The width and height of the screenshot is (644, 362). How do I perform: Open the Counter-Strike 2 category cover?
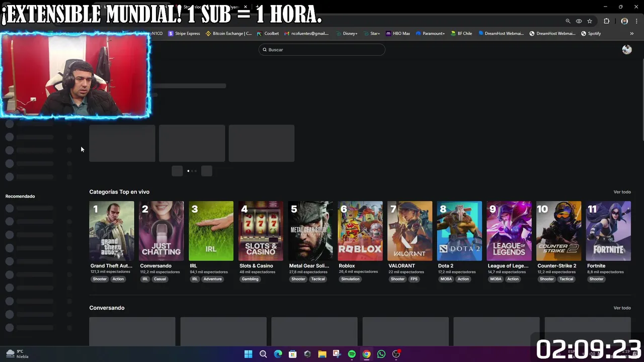click(559, 231)
